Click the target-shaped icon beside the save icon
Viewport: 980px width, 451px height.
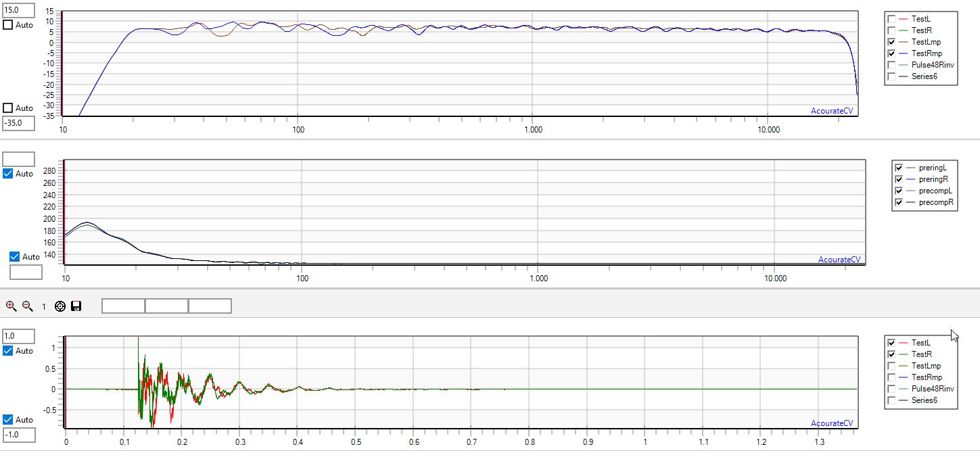[60, 306]
